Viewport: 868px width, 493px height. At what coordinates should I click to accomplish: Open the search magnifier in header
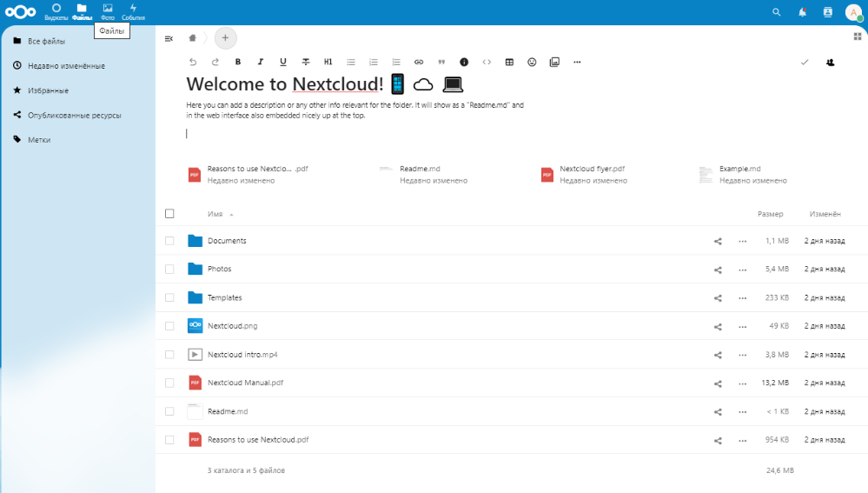(776, 12)
